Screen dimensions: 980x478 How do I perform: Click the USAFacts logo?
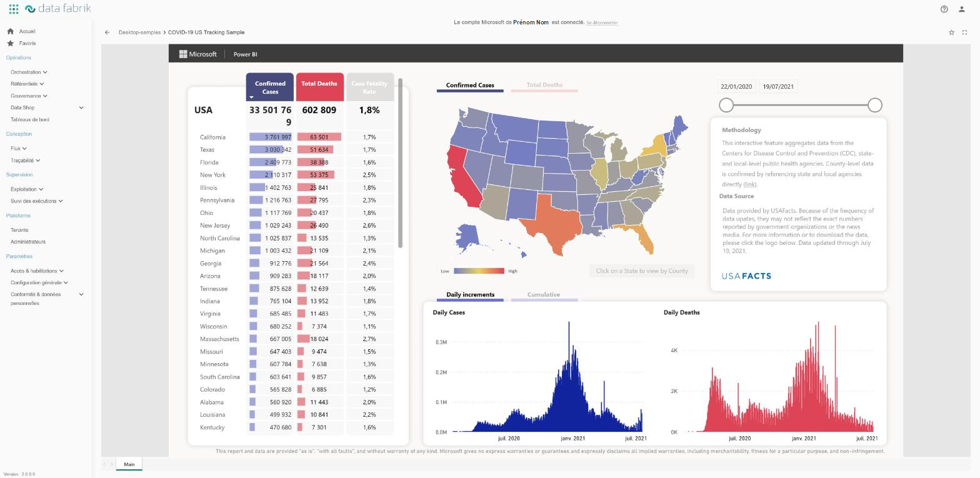click(746, 276)
